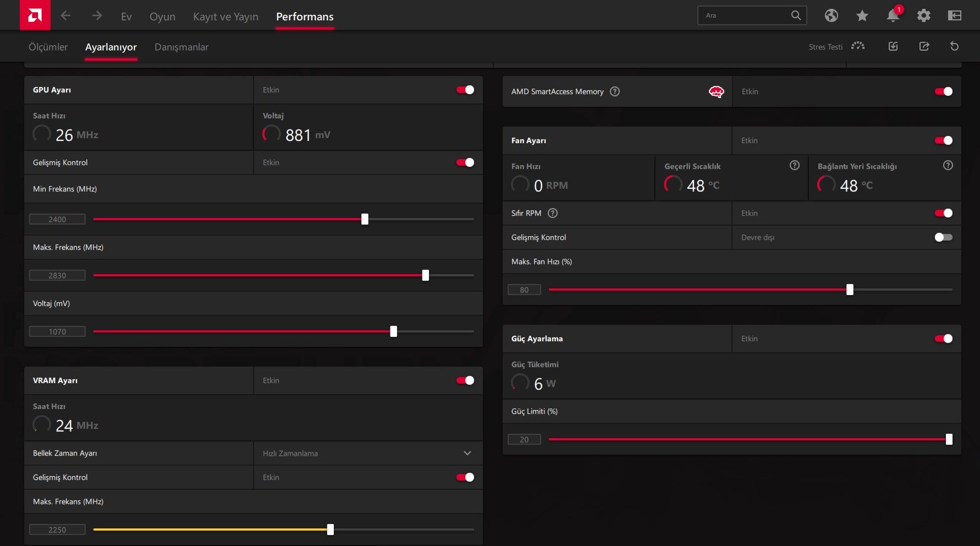Click the AMD SmartAccess Memory help icon

(x=615, y=91)
